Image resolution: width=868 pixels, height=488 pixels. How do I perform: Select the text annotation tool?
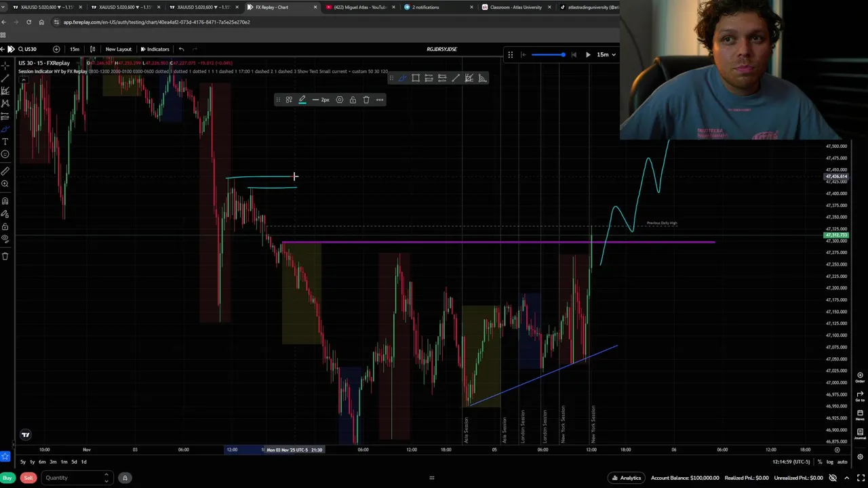(5, 142)
